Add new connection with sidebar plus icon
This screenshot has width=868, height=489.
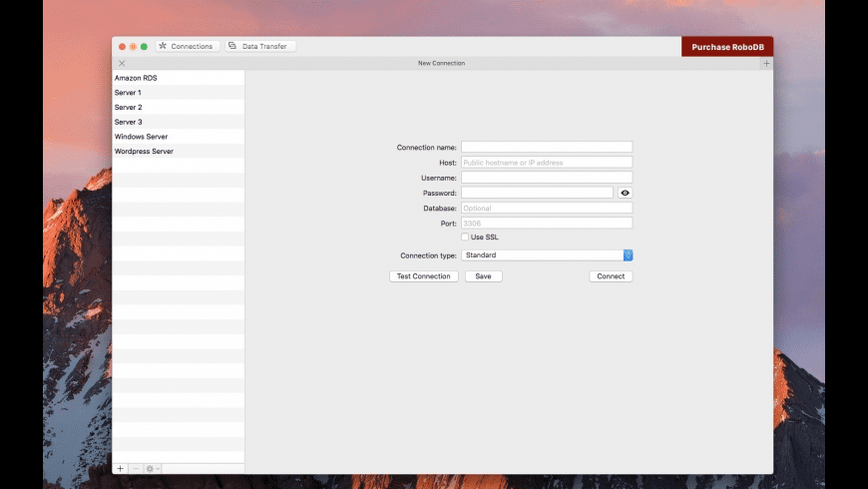tap(120, 468)
